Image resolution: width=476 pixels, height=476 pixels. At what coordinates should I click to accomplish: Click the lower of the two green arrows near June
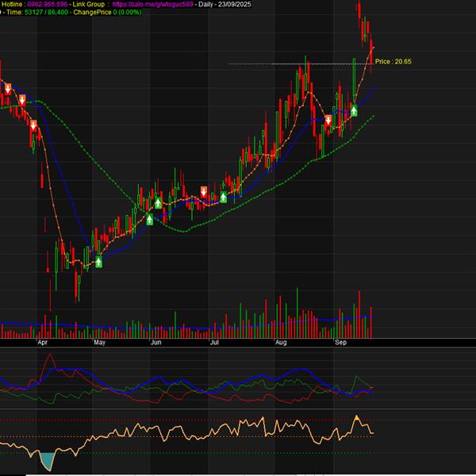coord(149,219)
